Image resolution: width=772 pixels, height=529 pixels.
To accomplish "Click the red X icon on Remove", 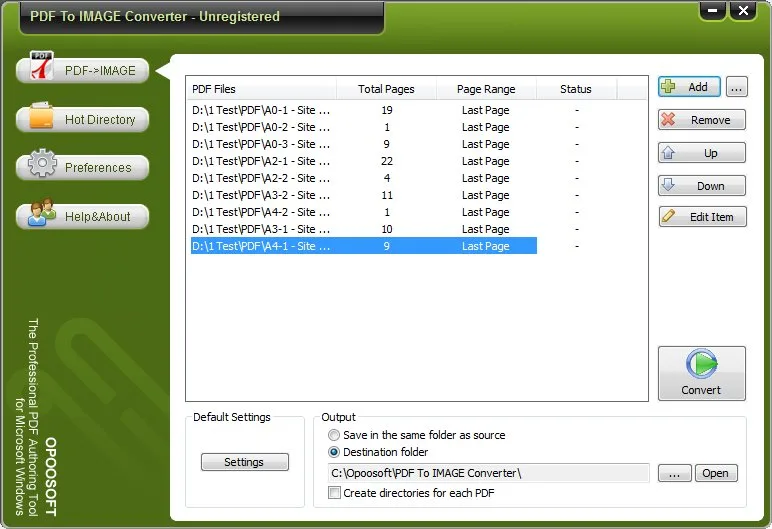I will 669,119.
